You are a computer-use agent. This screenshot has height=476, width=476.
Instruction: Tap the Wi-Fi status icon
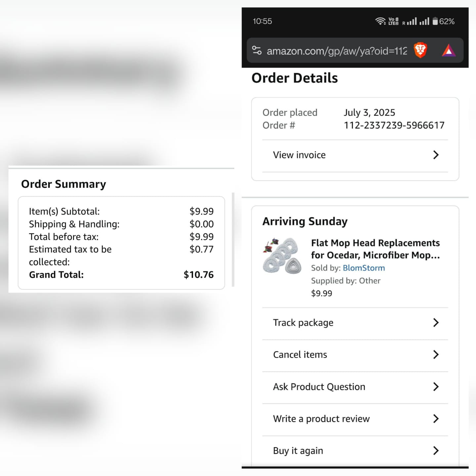[x=380, y=21]
